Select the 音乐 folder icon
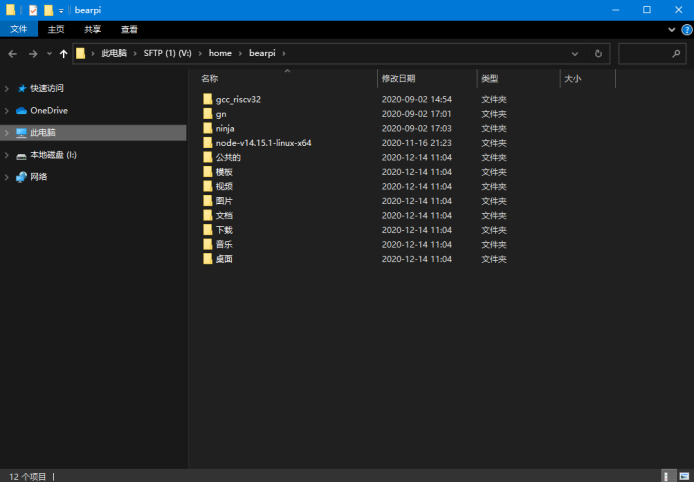The image size is (695, 483). tap(207, 245)
